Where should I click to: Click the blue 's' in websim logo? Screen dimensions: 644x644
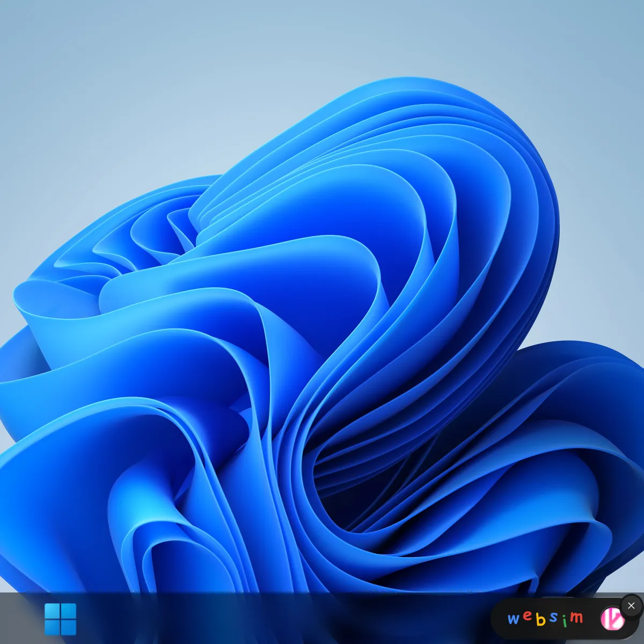click(x=553, y=618)
